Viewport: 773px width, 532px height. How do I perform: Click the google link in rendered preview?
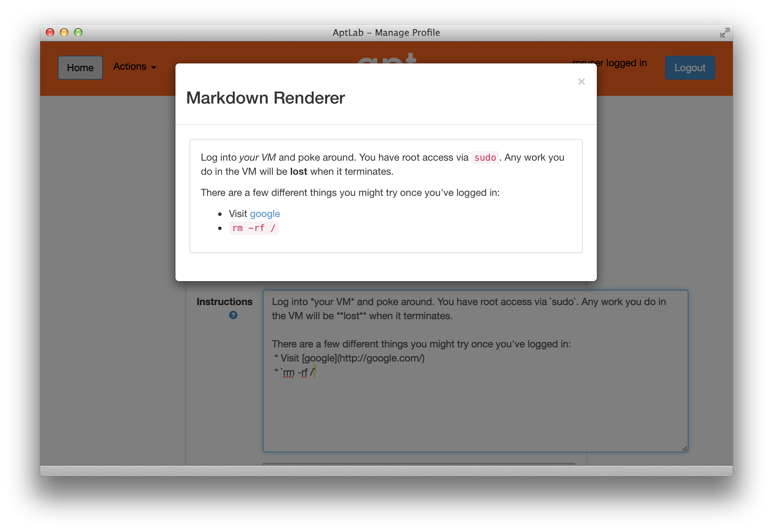pyautogui.click(x=264, y=212)
